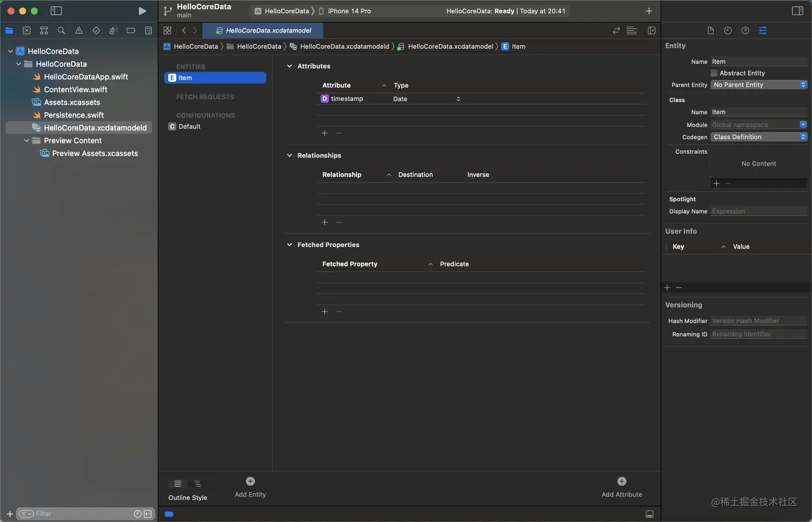Image resolution: width=812 pixels, height=522 pixels.
Task: Click the Add Entity button
Action: (250, 487)
